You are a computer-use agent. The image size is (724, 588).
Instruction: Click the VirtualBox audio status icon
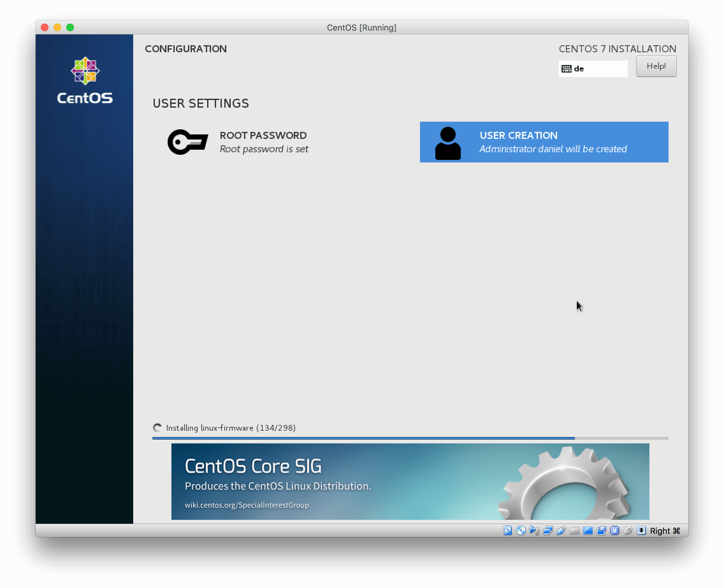pyautogui.click(x=534, y=530)
